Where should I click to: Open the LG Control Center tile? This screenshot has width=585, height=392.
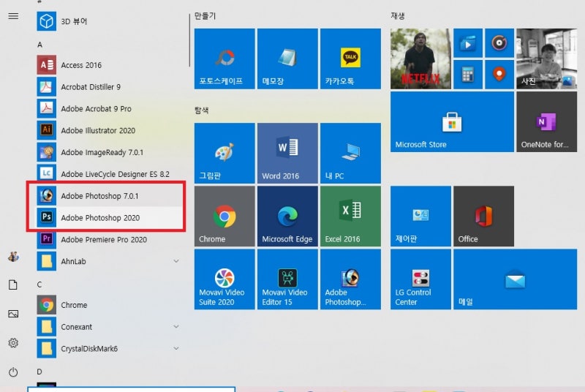coord(420,279)
